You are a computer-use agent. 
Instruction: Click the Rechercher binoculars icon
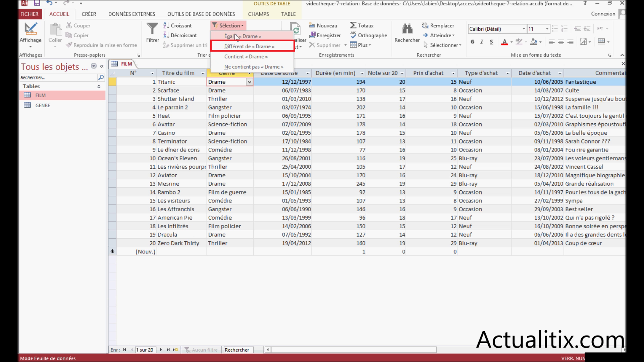pos(407,33)
